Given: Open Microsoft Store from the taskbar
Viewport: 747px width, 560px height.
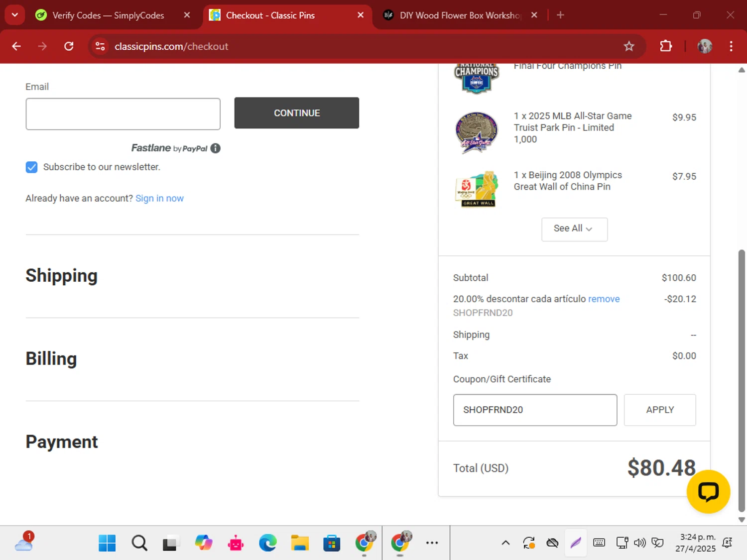Looking at the screenshot, I should (x=332, y=543).
